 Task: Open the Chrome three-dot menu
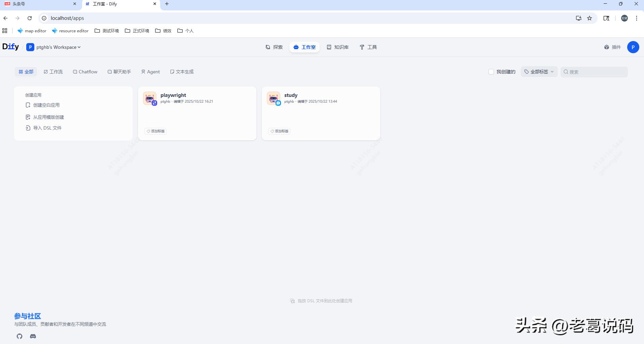coord(637,18)
